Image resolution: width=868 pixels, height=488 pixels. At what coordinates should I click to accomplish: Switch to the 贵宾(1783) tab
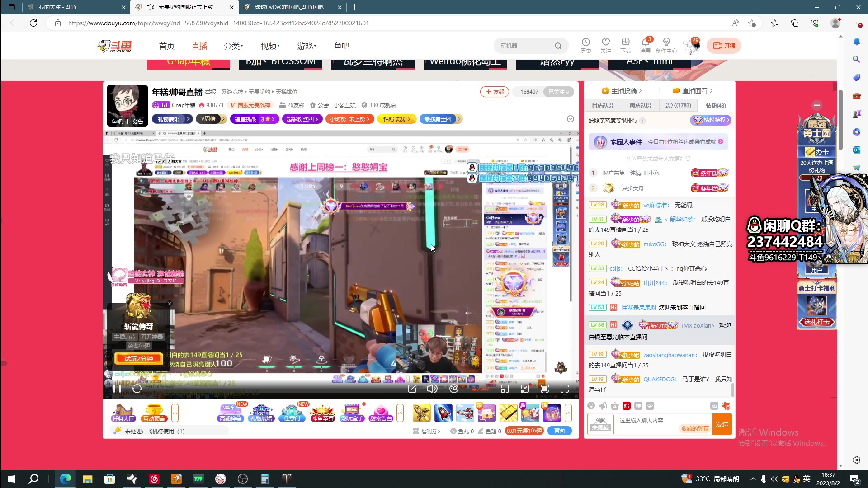click(x=678, y=105)
